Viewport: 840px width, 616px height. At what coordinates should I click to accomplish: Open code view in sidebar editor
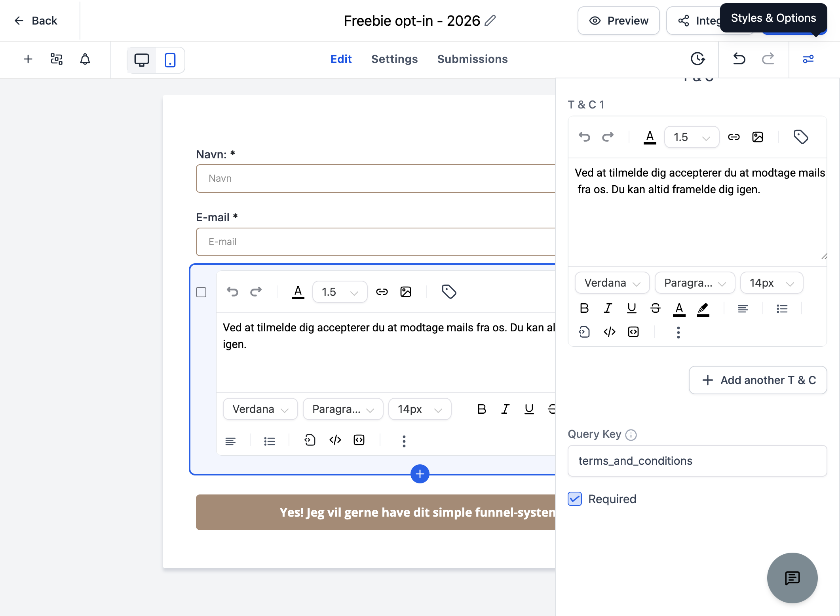[610, 332]
